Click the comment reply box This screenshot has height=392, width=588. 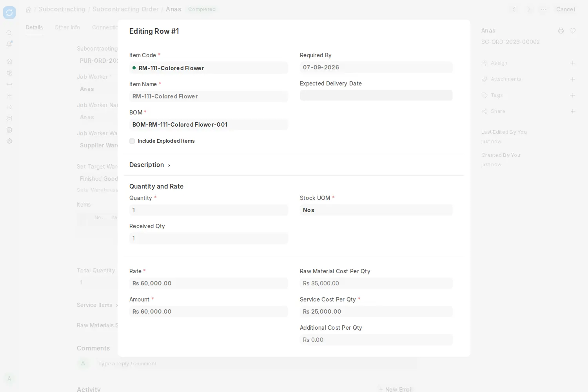(257, 364)
